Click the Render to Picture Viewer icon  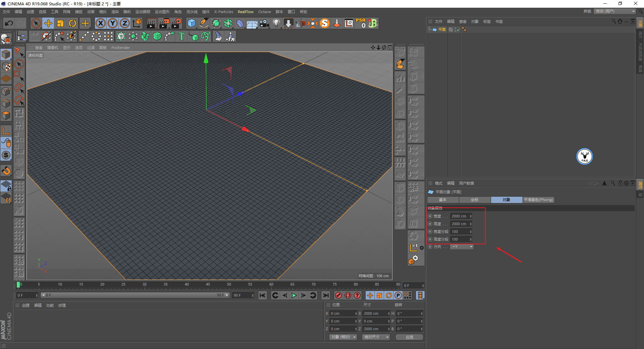[x=164, y=23]
